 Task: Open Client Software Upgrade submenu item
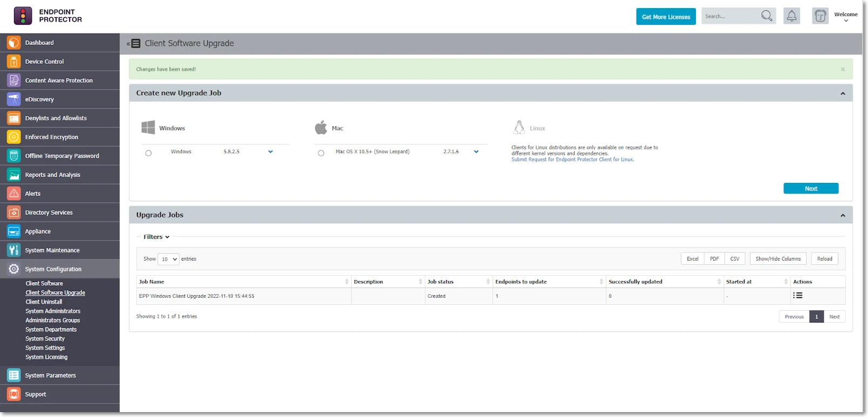pos(56,292)
